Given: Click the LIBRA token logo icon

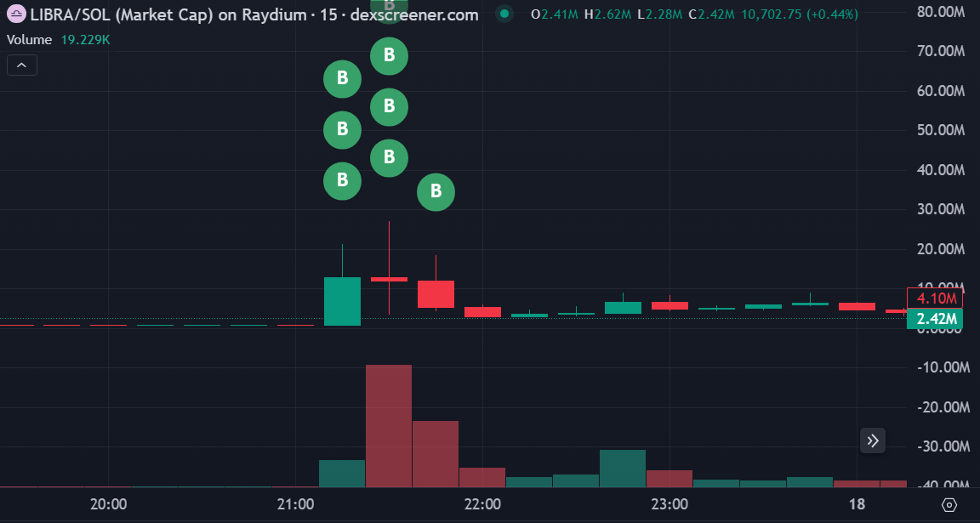Looking at the screenshot, I should 15,14.
